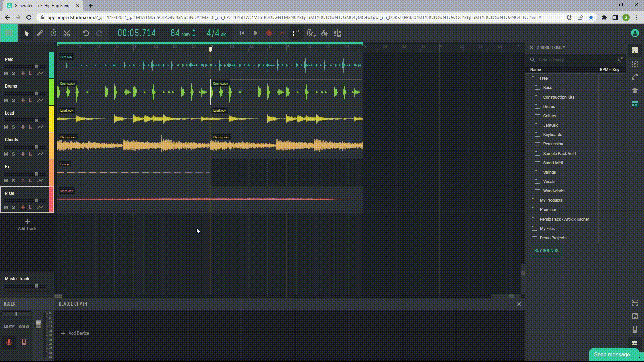Expand the Free folder in Sound Library

click(x=544, y=78)
